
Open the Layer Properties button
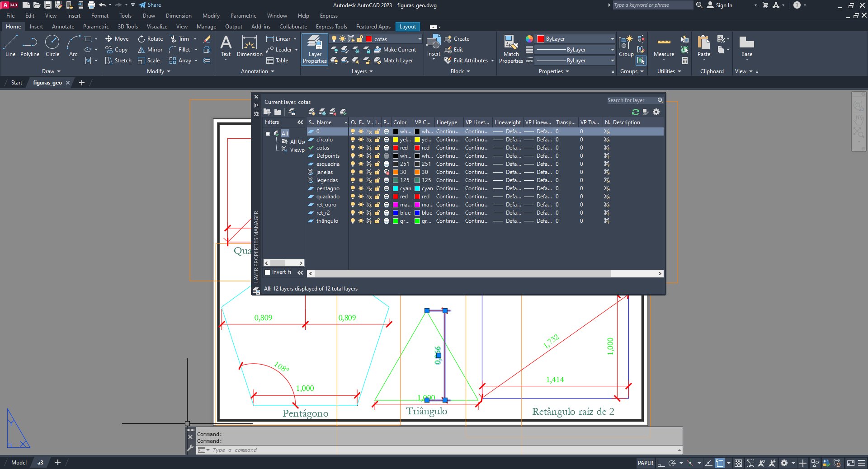(315, 50)
